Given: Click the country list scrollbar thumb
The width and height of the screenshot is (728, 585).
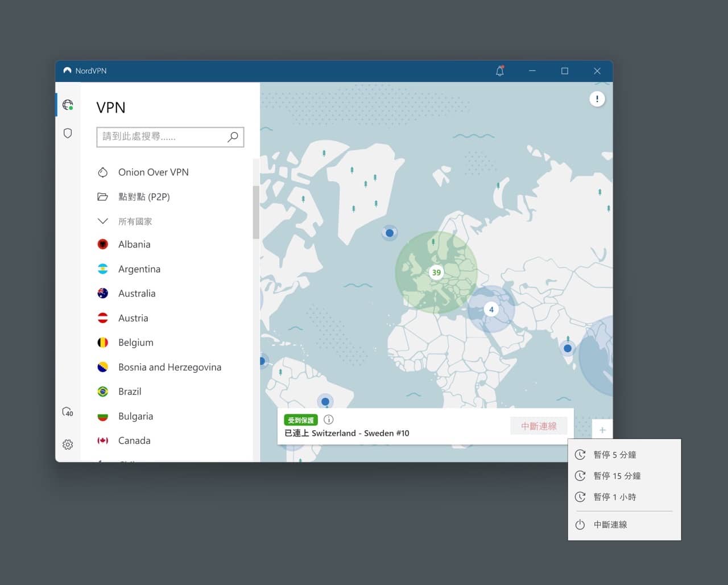Looking at the screenshot, I should pos(256,212).
